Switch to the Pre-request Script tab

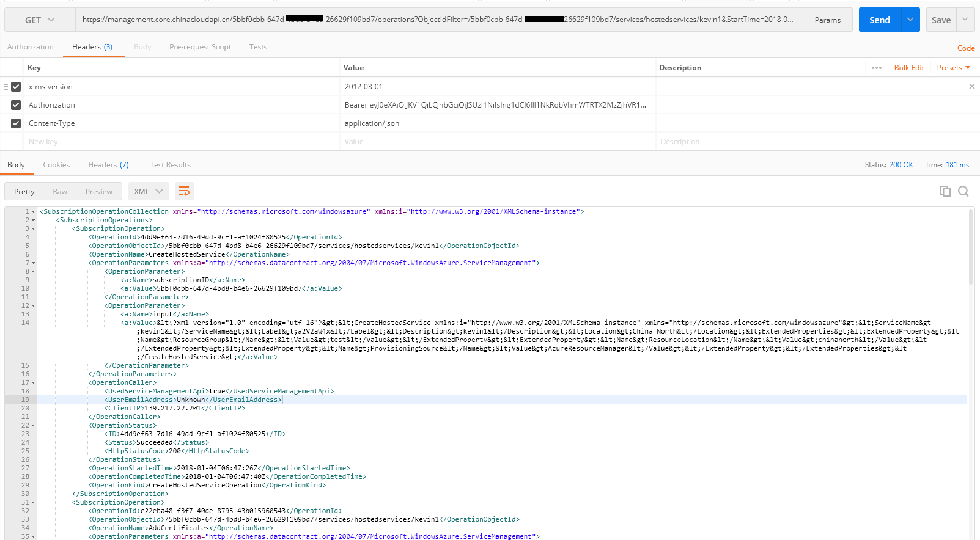200,47
